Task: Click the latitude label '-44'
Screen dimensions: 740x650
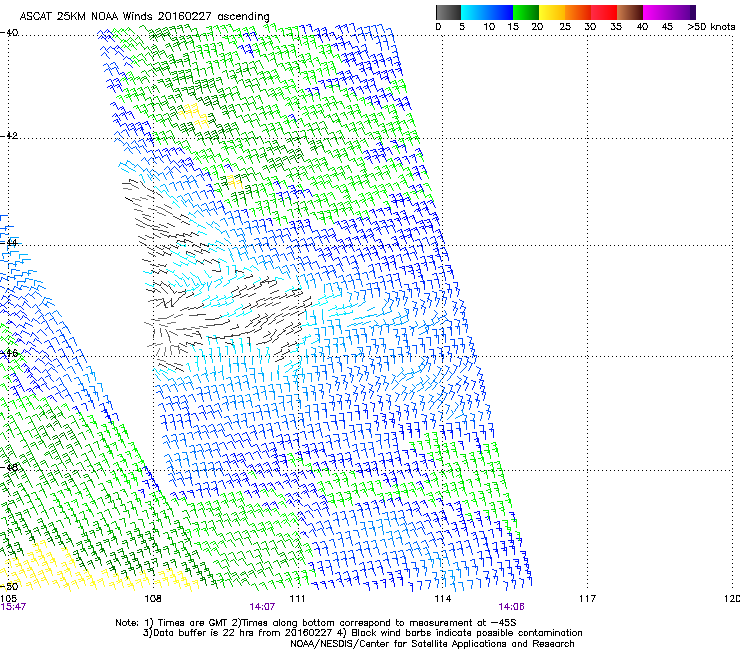Action: point(9,243)
